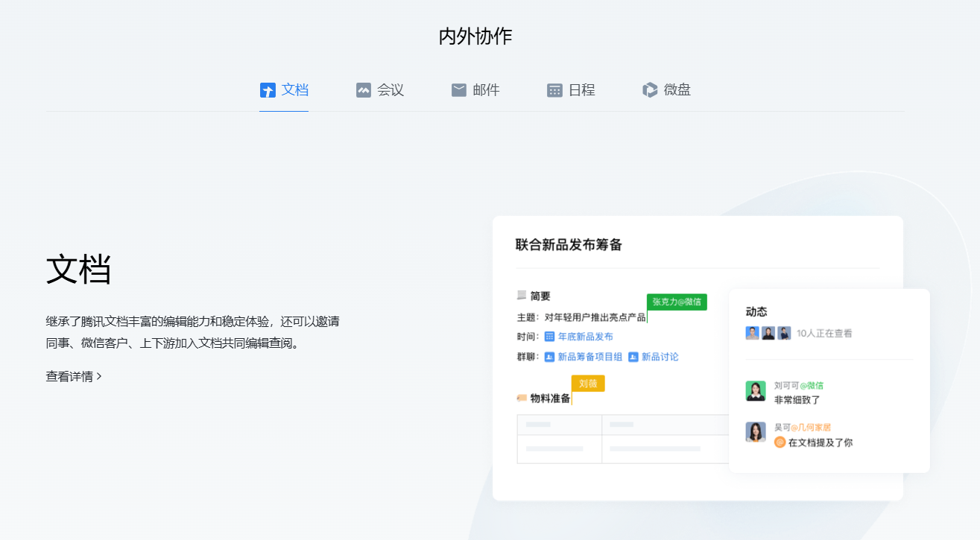Click the 动态 panel heading
The height and width of the screenshot is (540, 980).
756,311
